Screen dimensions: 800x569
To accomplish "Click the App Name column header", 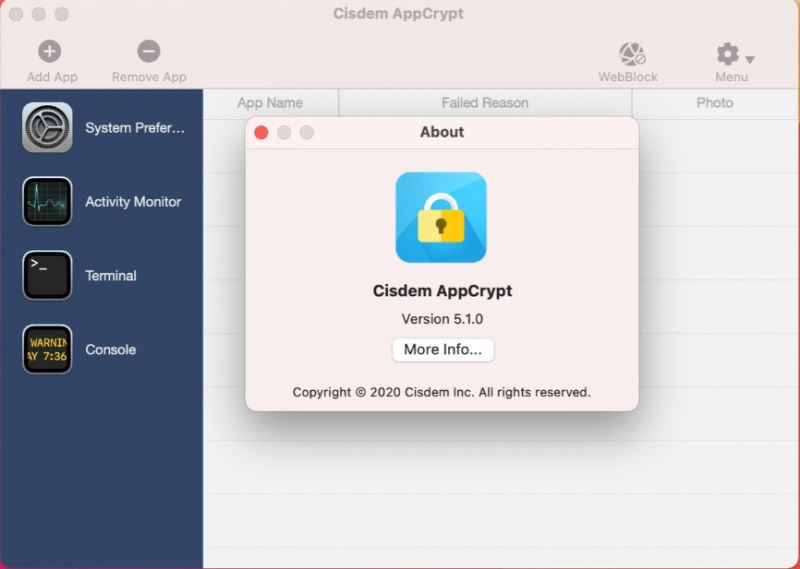I will tap(270, 103).
